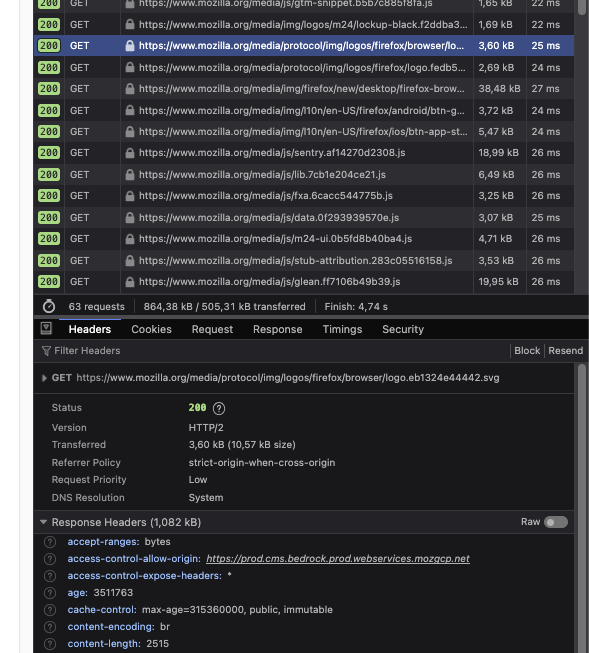The height and width of the screenshot is (653, 589).
Task: Click lock icon on m24-ui.0b5fd8b40ba4.js row
Action: 130,239
